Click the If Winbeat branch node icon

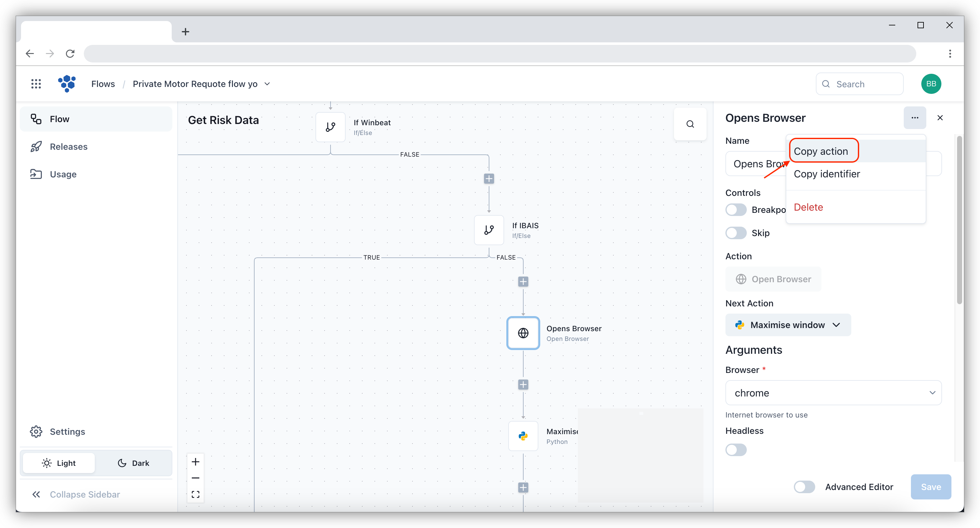(x=330, y=127)
